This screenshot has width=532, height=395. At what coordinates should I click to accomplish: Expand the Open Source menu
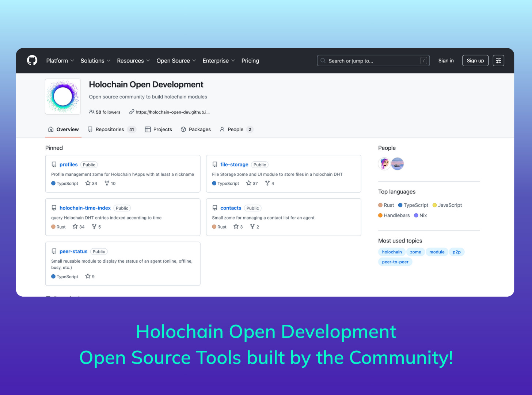[x=176, y=61]
